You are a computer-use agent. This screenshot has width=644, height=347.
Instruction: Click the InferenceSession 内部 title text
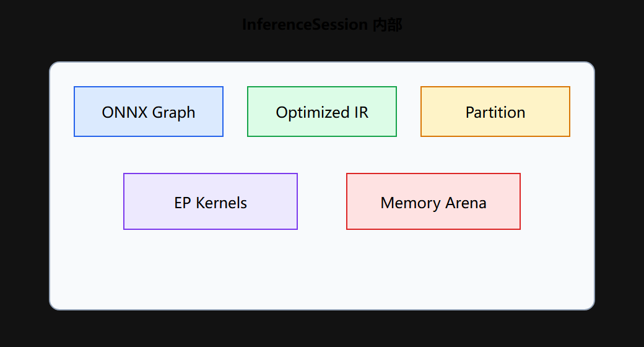tap(322, 25)
